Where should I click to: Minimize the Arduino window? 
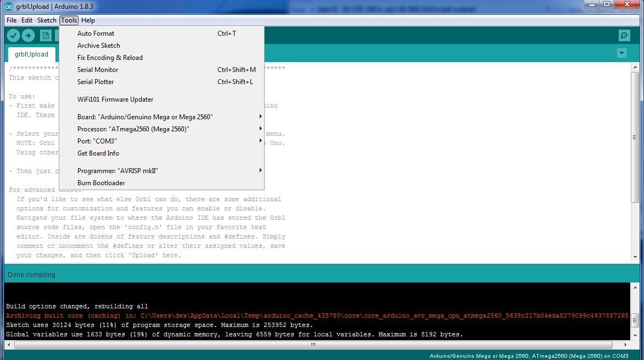pyautogui.click(x=592, y=4)
